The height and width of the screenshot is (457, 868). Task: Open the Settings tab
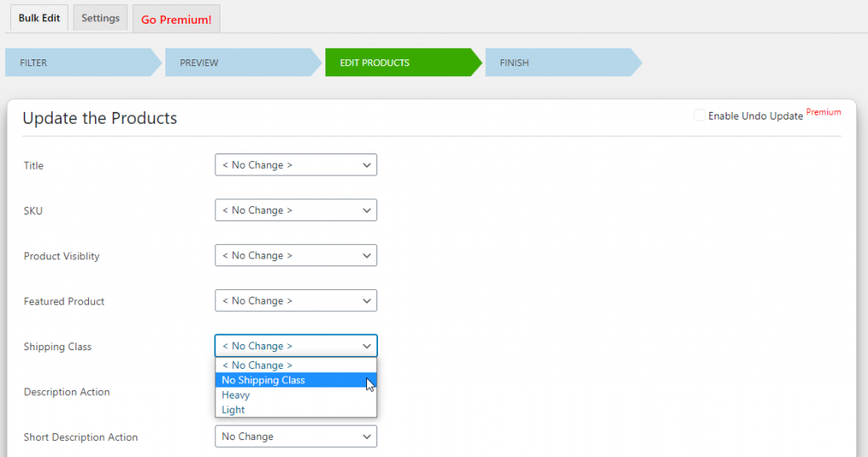click(x=100, y=18)
